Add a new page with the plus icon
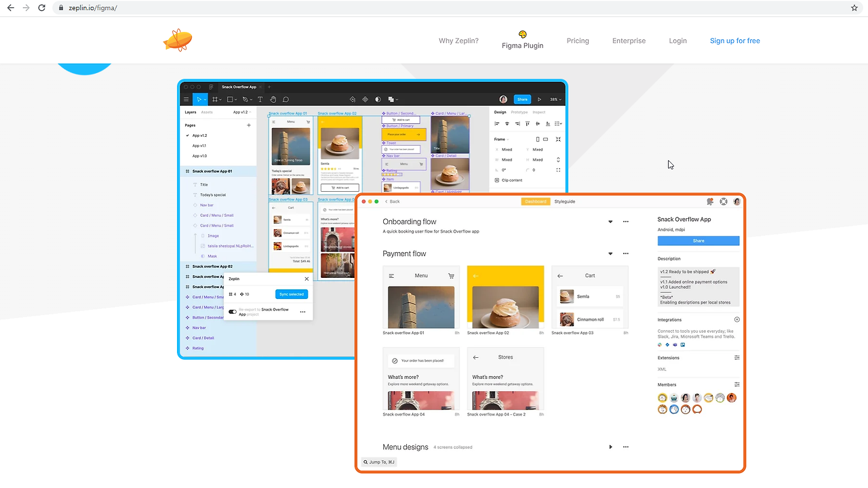The width and height of the screenshot is (868, 488). [x=249, y=125]
